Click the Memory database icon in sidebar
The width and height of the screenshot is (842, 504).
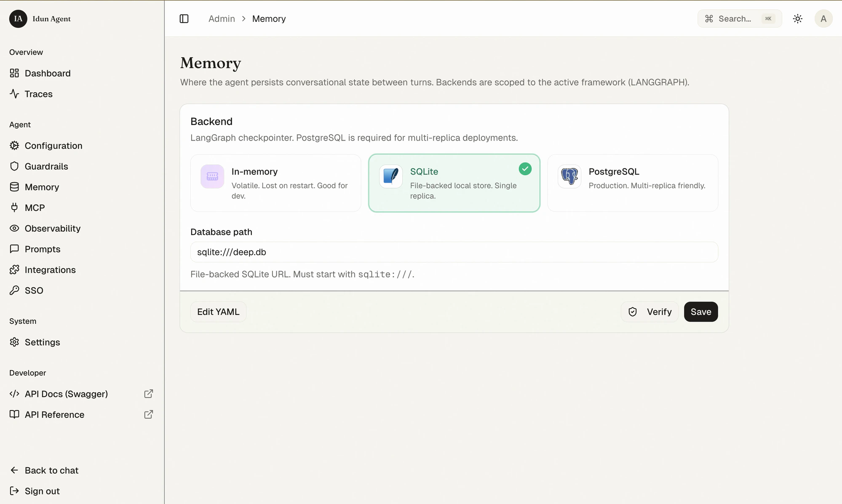click(14, 187)
